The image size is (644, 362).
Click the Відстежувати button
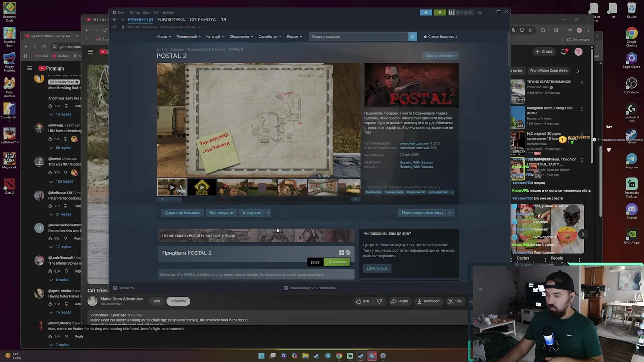[221, 213]
